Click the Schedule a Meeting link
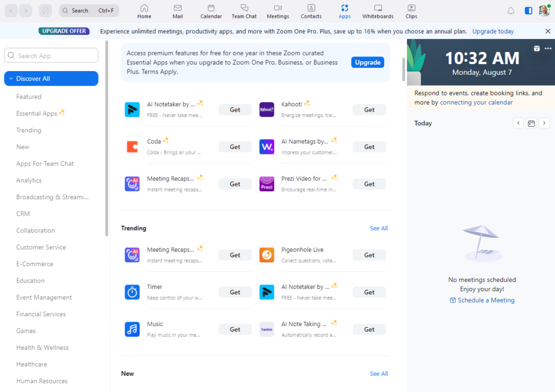The height and width of the screenshot is (392, 555). click(x=482, y=300)
